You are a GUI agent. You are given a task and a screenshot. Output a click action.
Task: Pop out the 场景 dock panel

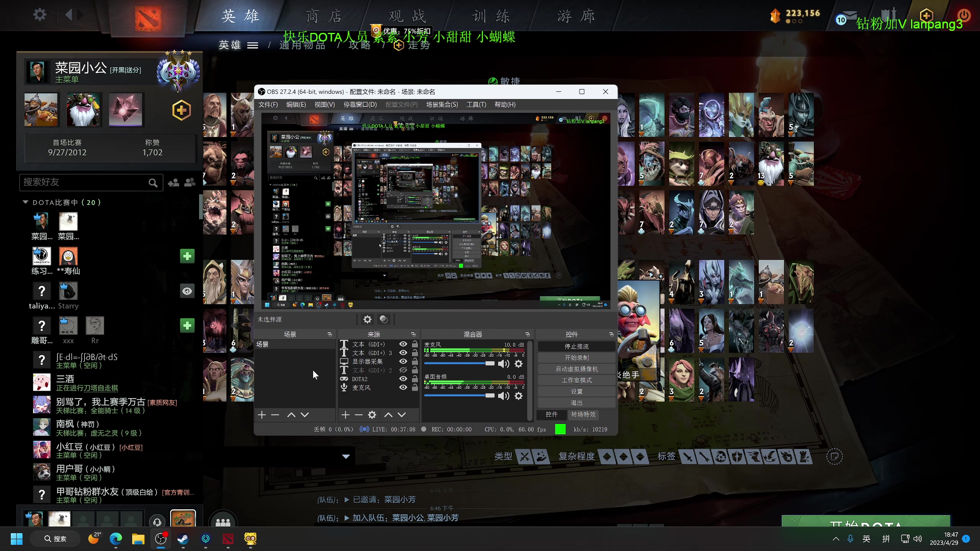click(x=330, y=334)
